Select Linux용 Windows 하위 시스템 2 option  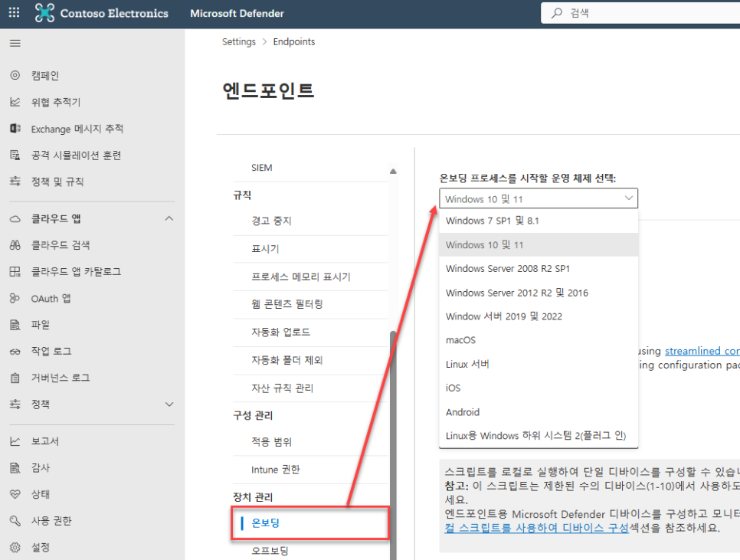tap(539, 435)
